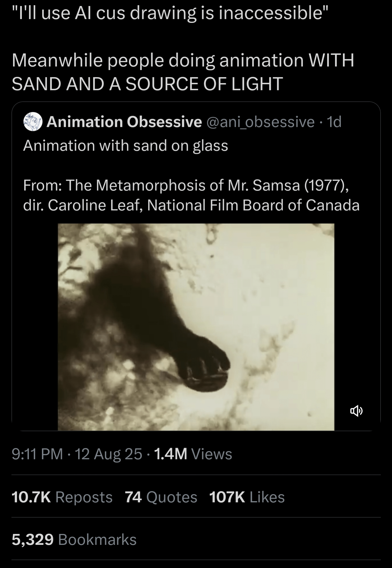Image resolution: width=392 pixels, height=568 pixels.
Task: Open the 107K Likes list
Action: click(x=247, y=497)
